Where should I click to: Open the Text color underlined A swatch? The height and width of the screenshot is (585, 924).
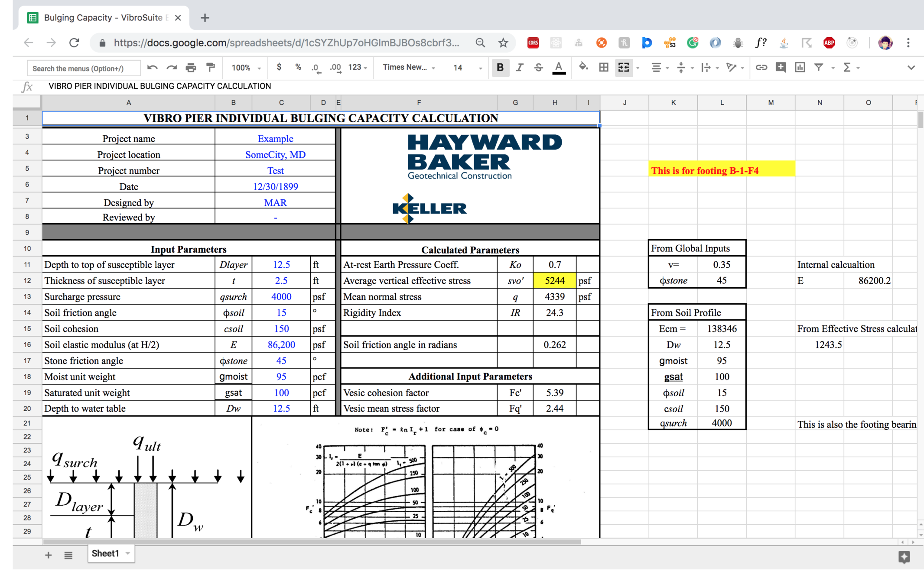(559, 68)
